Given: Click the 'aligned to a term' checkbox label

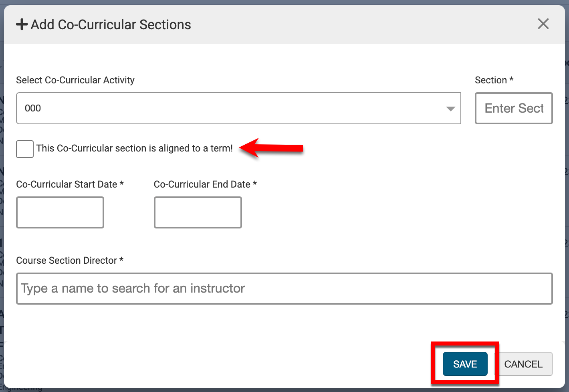Looking at the screenshot, I should (x=134, y=148).
